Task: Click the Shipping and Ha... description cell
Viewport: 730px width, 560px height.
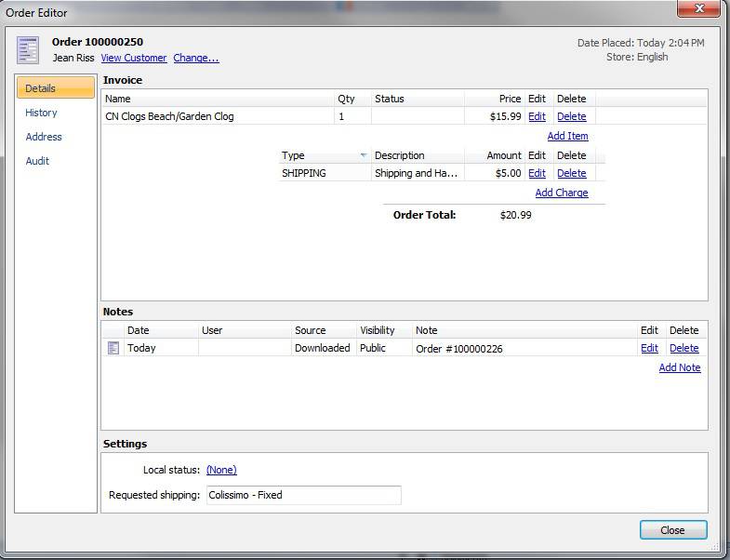Action: 417,173
